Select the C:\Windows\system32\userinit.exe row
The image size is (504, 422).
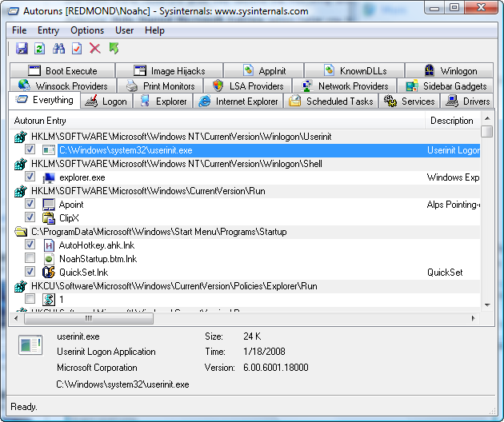pos(269,150)
